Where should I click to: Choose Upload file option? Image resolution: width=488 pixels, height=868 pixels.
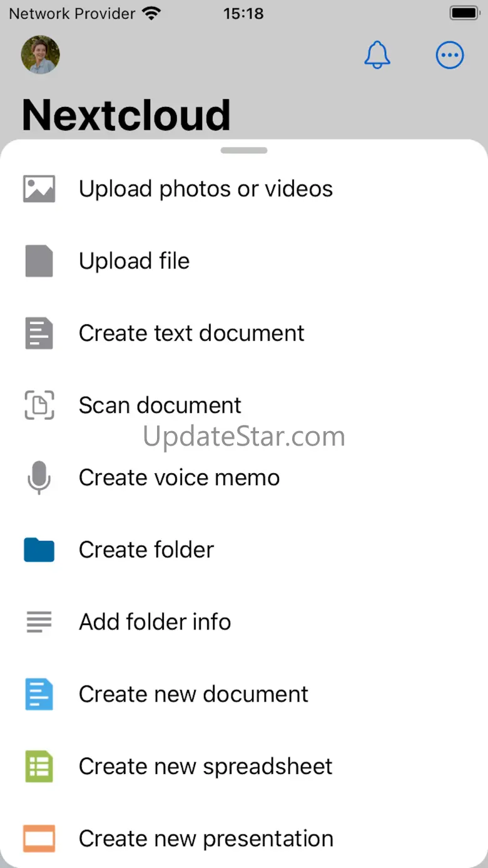coord(244,261)
